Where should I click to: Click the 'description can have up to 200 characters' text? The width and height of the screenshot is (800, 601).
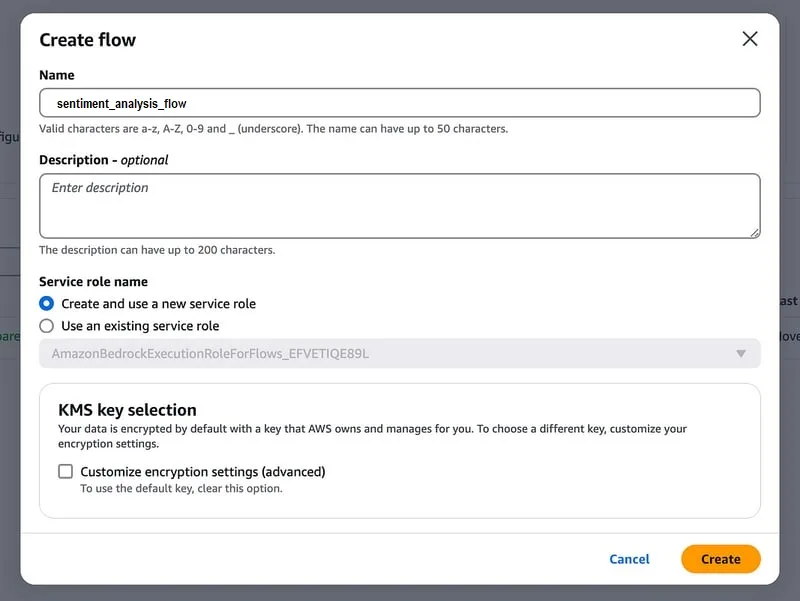[x=157, y=250]
